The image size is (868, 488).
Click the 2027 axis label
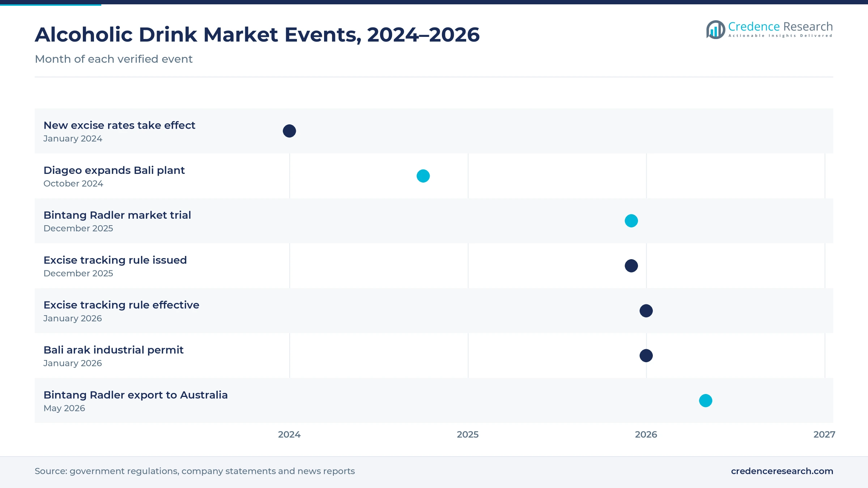824,435
